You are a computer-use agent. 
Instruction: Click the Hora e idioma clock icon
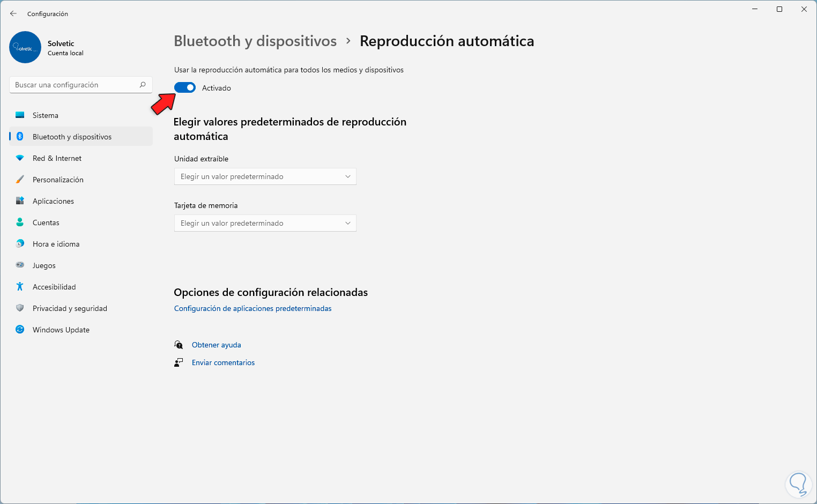point(20,244)
